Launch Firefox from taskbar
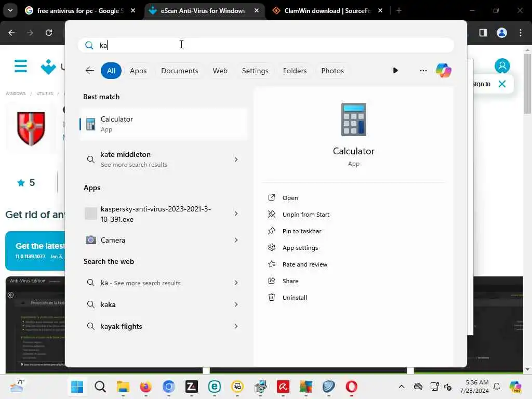The image size is (532, 399). pyautogui.click(x=145, y=387)
